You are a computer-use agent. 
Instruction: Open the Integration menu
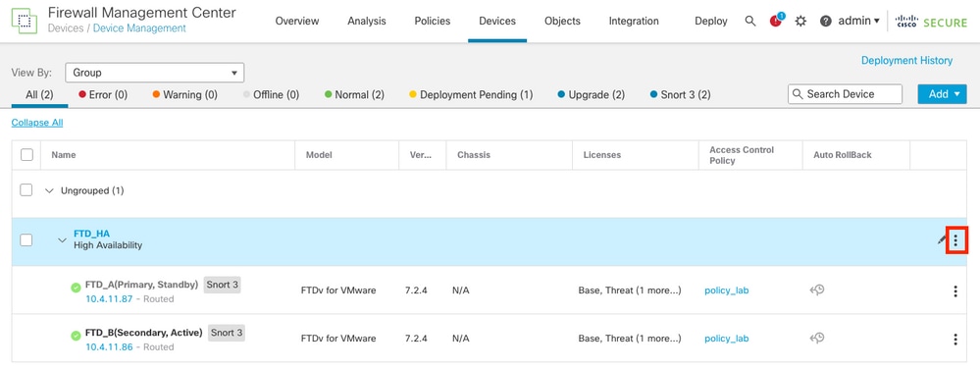tap(634, 21)
